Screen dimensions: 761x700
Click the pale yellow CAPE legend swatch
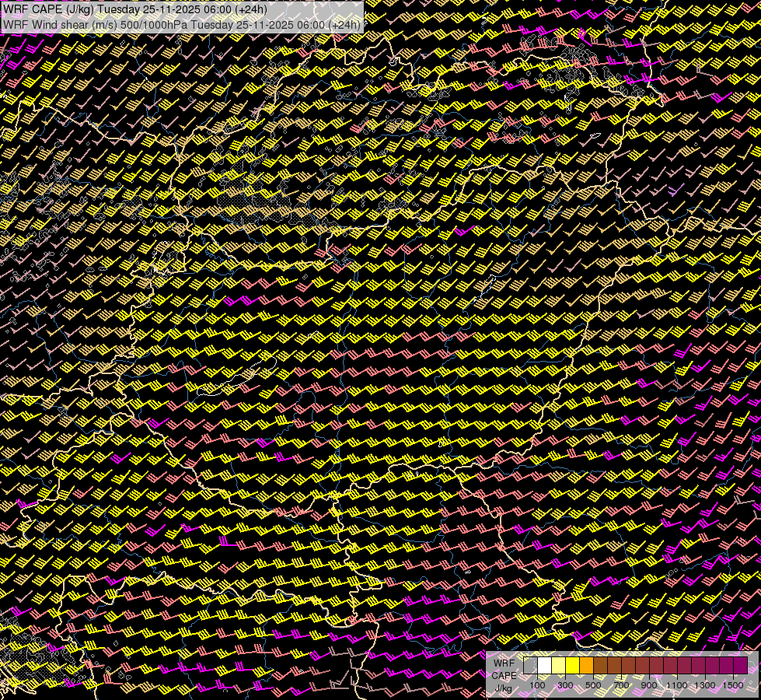click(559, 665)
